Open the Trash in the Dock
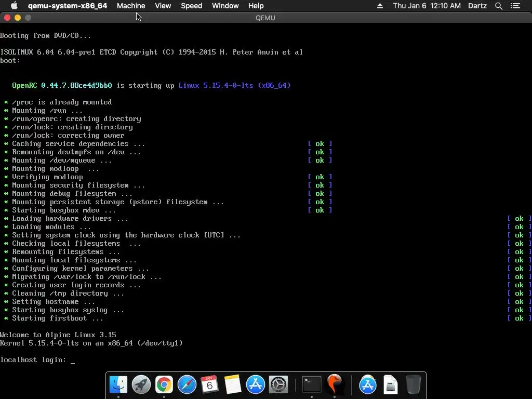 [x=413, y=384]
